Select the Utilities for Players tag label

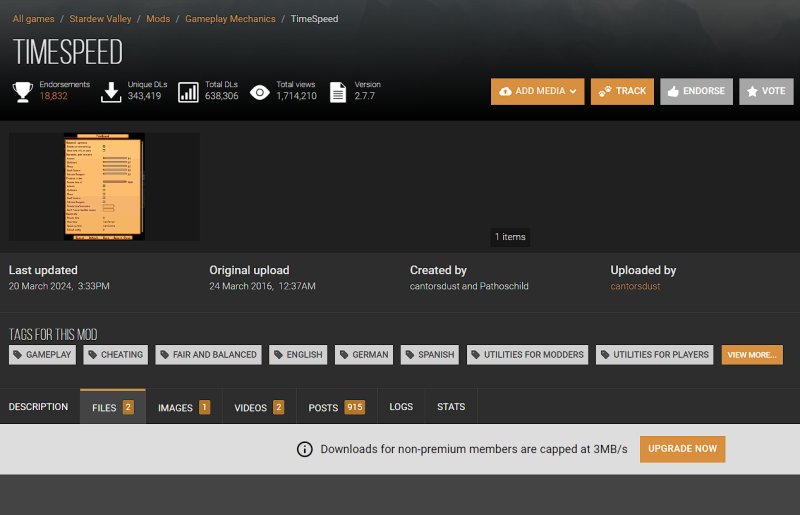[x=661, y=355]
